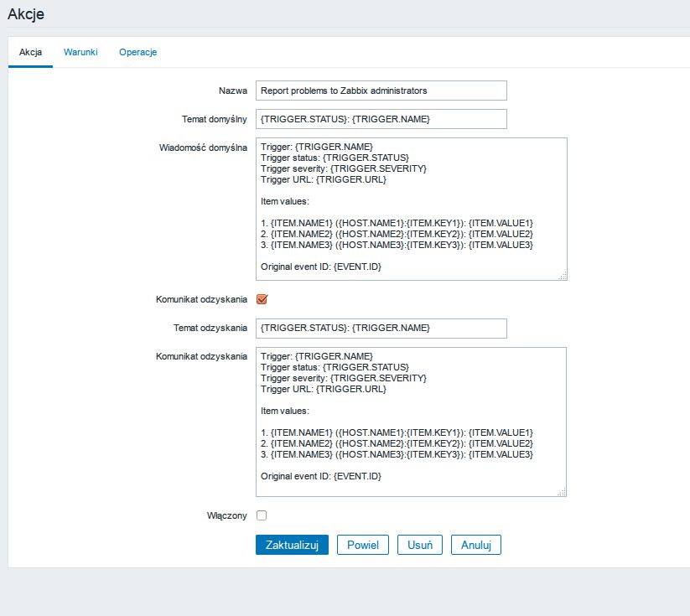The image size is (690, 616).
Task: Click the Anuluj button
Action: point(475,545)
